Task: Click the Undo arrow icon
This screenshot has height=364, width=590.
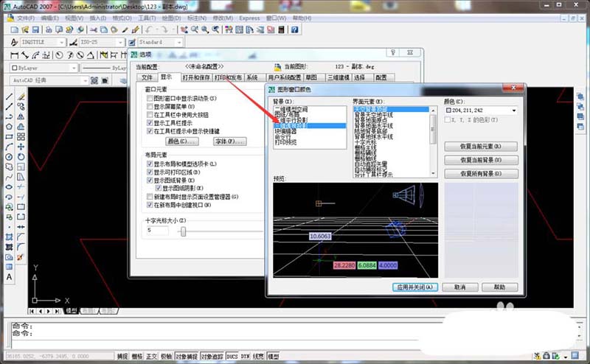Action: 150,29
